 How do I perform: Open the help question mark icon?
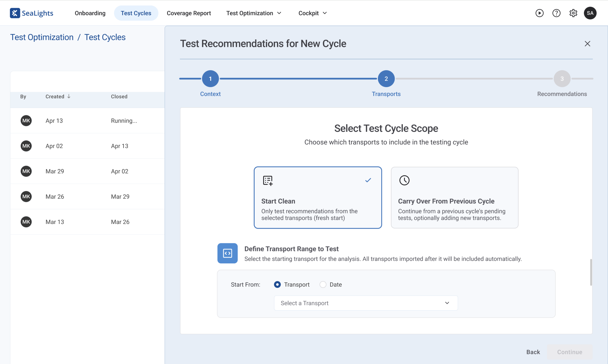pyautogui.click(x=556, y=13)
